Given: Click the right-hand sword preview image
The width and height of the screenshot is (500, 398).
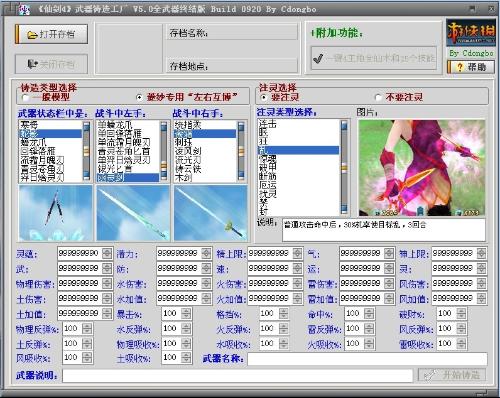Looking at the screenshot, I should (x=211, y=213).
